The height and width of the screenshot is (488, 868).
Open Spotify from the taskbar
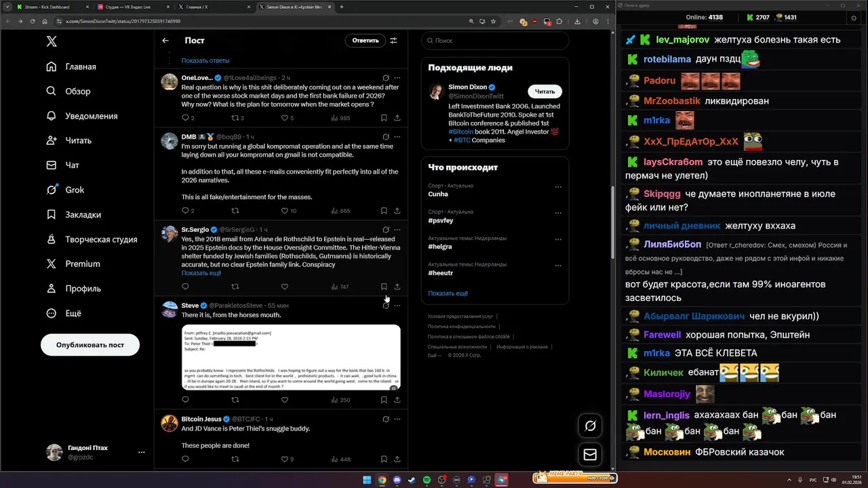[x=427, y=480]
